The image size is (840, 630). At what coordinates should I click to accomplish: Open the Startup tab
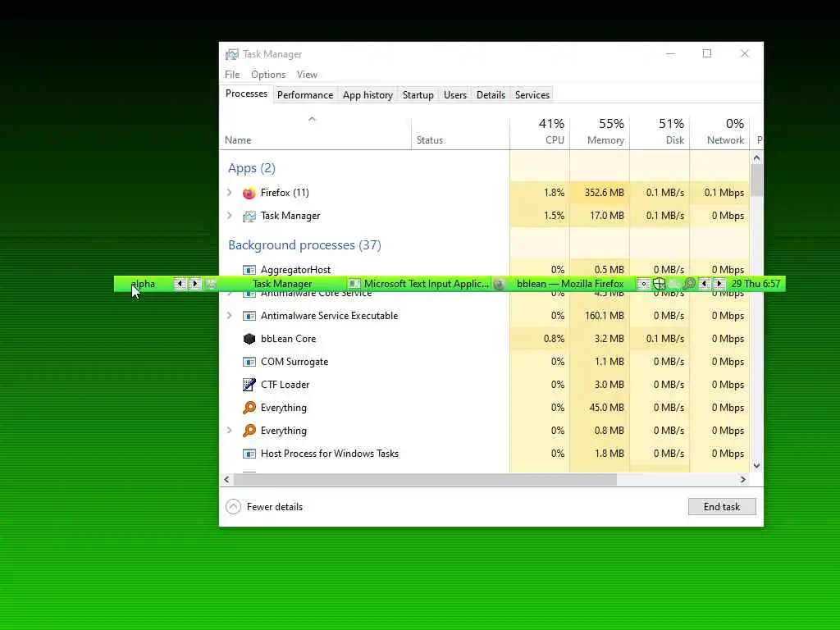tap(418, 95)
